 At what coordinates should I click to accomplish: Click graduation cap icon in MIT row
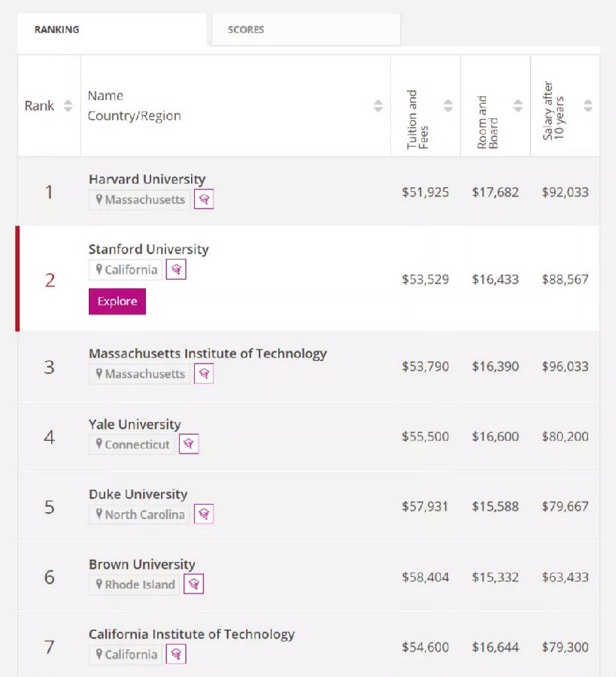pyautogui.click(x=204, y=374)
